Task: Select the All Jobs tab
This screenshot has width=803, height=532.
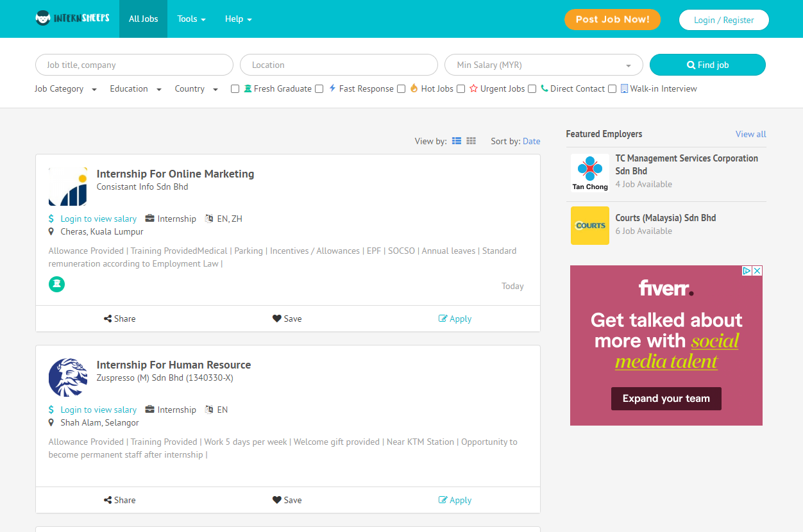Action: pyautogui.click(x=143, y=19)
